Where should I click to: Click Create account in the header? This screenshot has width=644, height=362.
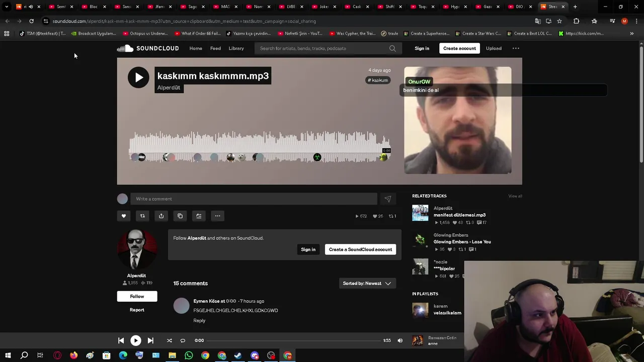[459, 48]
